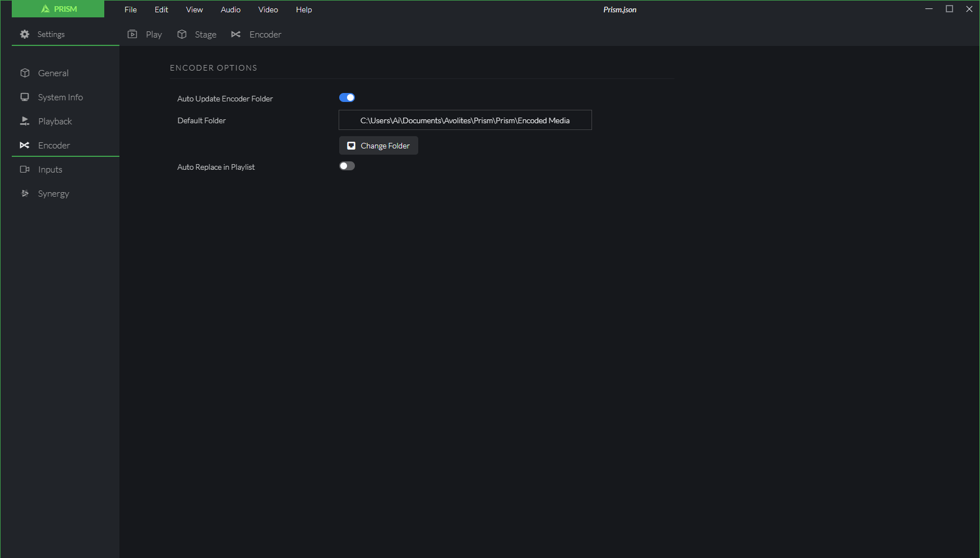Screen dimensions: 980x558
Task: Click the Stage cube icon
Action: (x=182, y=34)
